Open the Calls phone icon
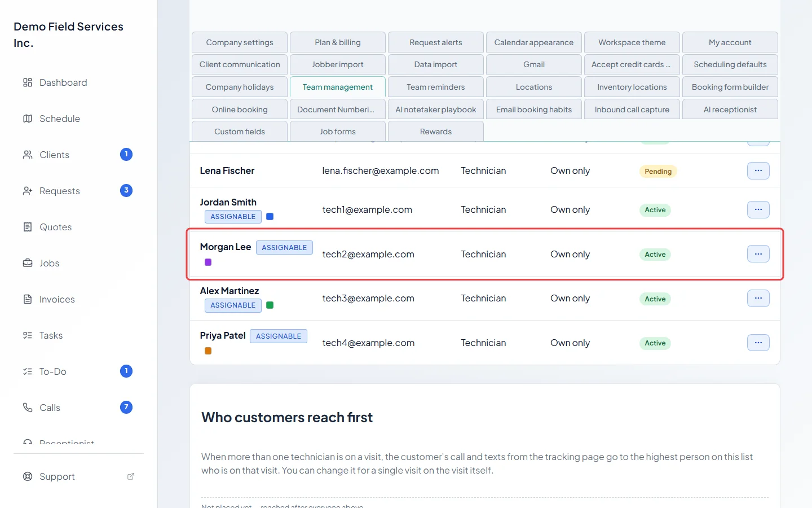This screenshot has height=508, width=812. (x=28, y=408)
